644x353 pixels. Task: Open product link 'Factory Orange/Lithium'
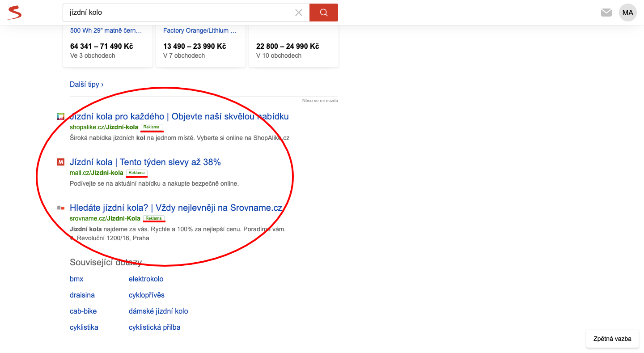point(200,30)
